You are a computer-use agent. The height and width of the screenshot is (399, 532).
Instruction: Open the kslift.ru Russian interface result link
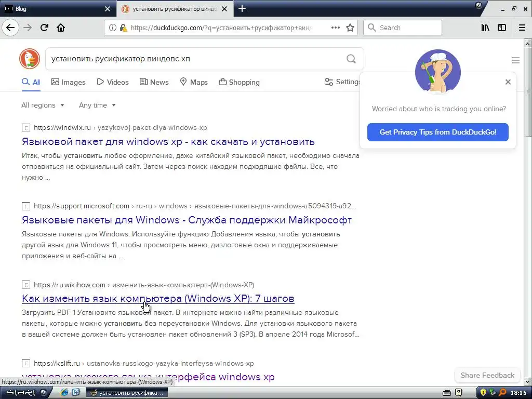point(148,377)
